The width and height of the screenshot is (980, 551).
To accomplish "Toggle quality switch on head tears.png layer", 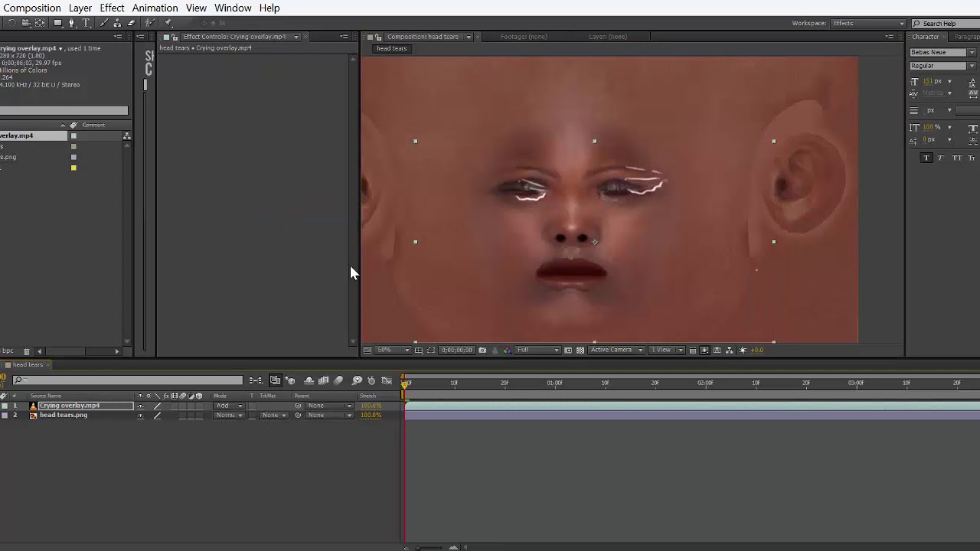I will [158, 416].
